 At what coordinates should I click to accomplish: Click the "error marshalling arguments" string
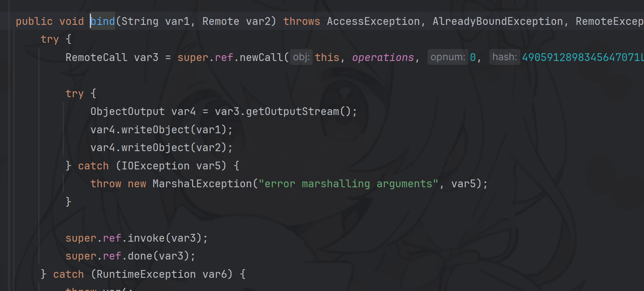[348, 184]
